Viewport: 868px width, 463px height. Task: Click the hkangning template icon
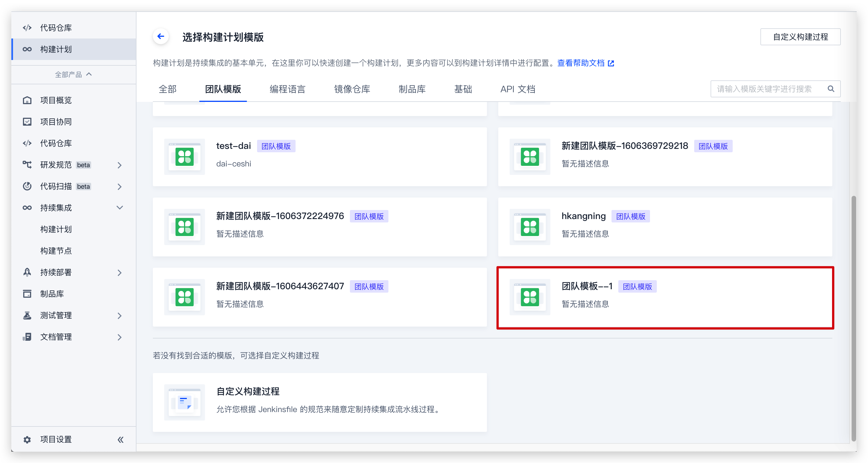(530, 227)
